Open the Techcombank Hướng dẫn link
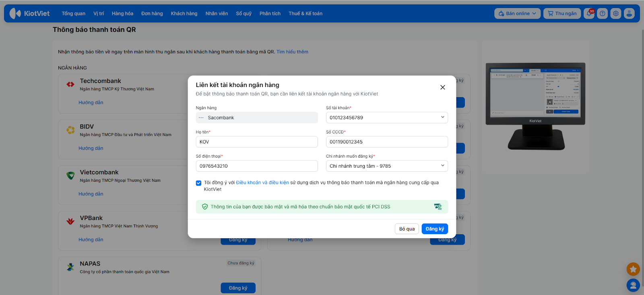 coord(91,102)
